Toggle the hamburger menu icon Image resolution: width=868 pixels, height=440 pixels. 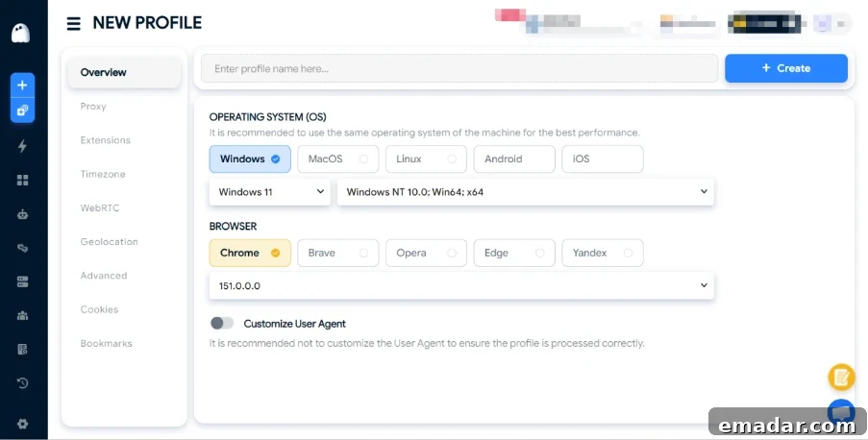[74, 23]
